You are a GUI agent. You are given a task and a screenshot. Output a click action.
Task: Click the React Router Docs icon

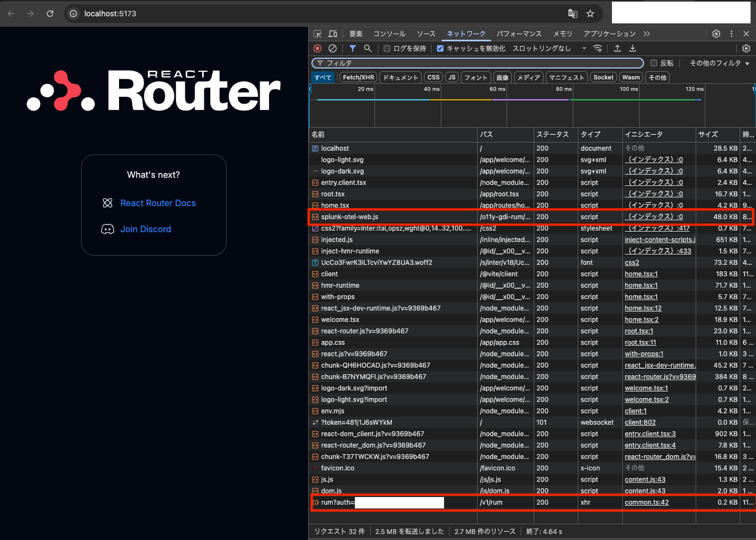click(108, 203)
